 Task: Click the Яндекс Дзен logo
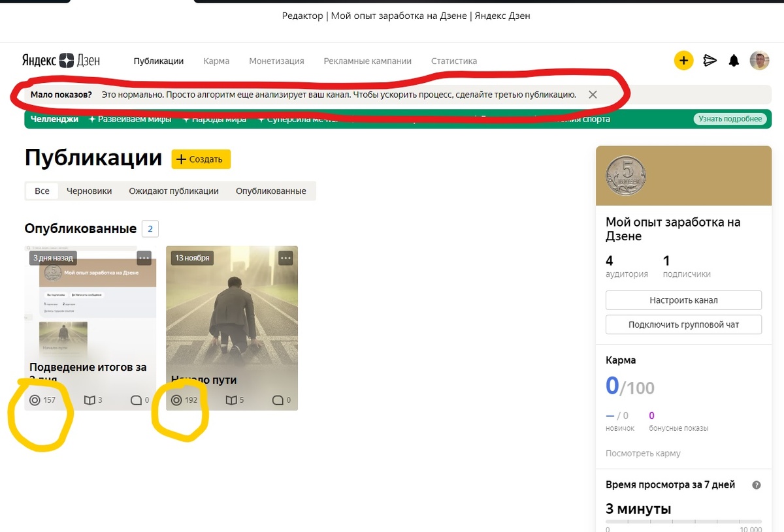(x=61, y=61)
